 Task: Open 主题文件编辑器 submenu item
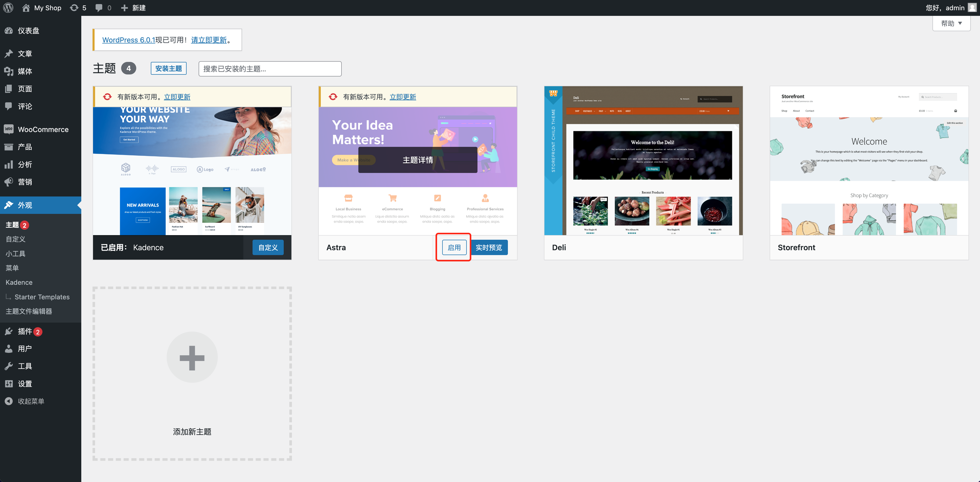[x=29, y=311]
